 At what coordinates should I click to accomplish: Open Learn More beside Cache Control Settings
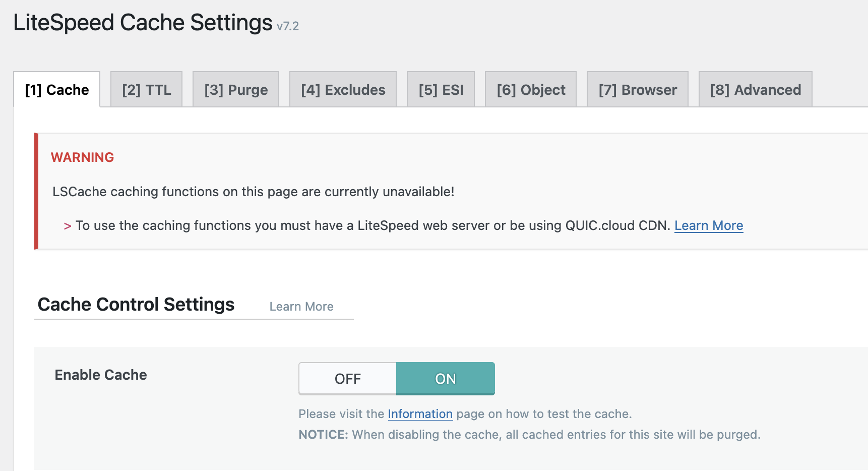[301, 307]
